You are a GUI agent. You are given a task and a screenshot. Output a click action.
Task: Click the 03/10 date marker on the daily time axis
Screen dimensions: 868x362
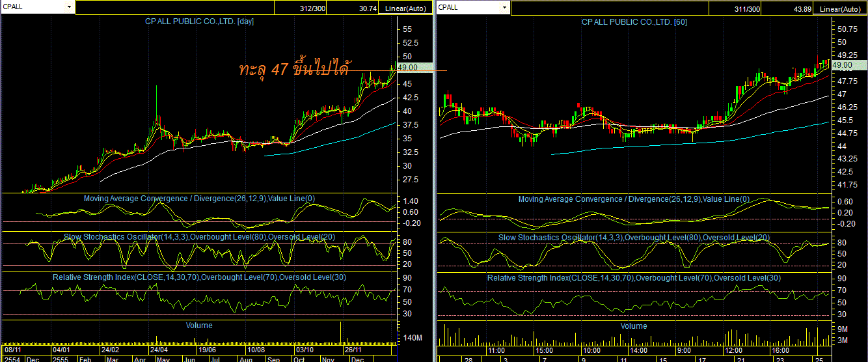pos(305,350)
